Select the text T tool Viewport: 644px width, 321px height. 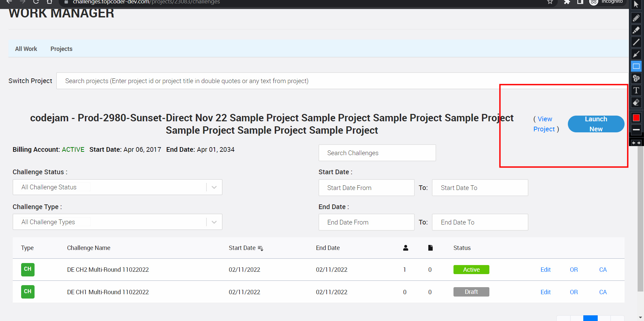click(x=636, y=90)
